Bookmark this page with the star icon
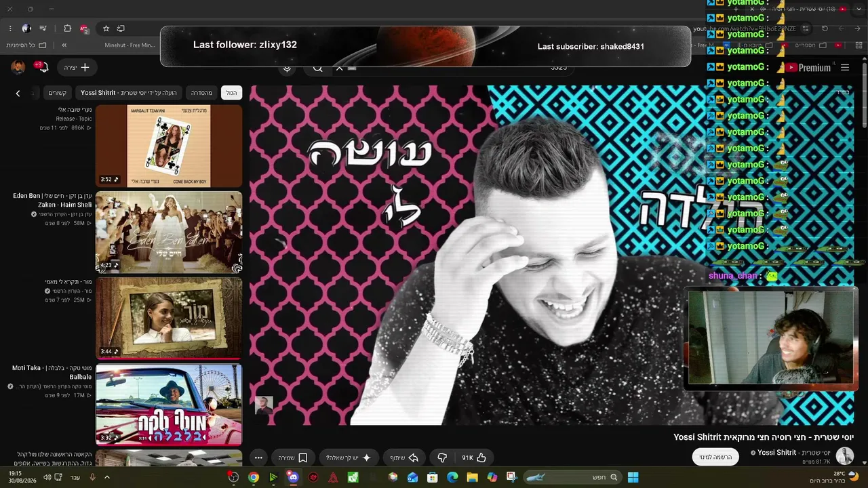Screen dimensions: 868x488 click(x=106, y=28)
